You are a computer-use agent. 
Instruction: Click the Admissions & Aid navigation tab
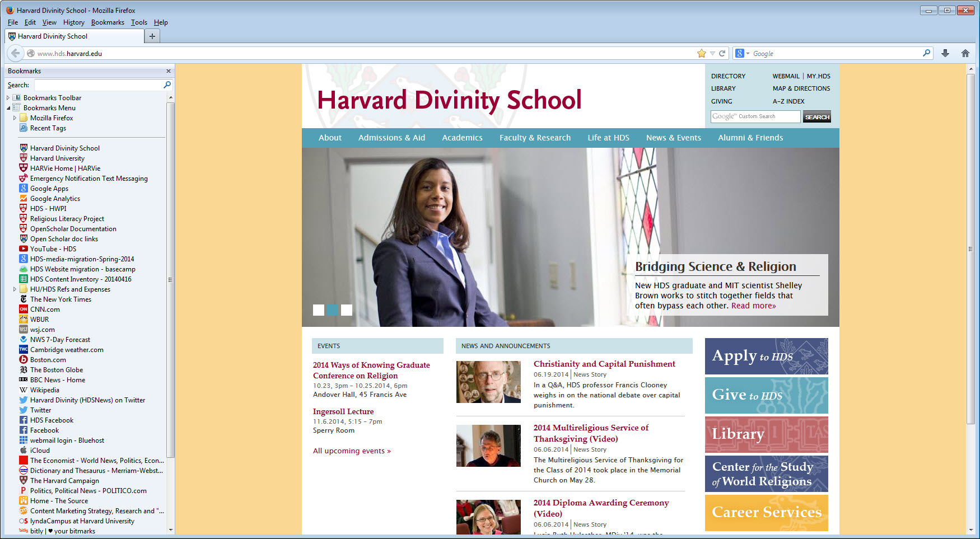pos(392,138)
